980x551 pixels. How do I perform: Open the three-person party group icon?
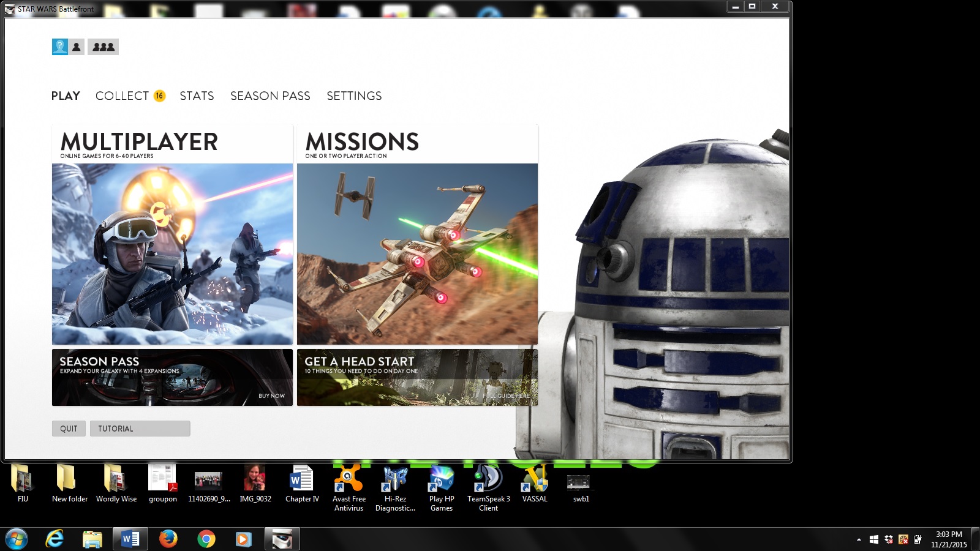pyautogui.click(x=103, y=47)
